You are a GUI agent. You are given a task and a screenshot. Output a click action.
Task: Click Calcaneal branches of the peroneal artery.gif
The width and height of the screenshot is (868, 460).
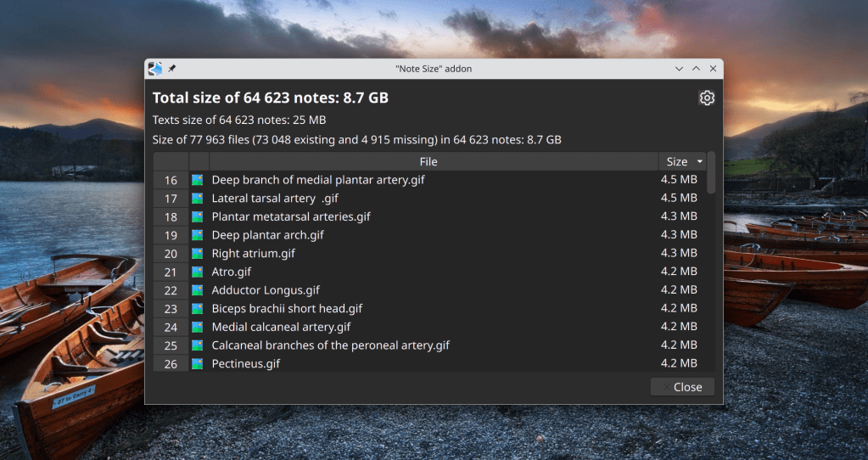(330, 345)
